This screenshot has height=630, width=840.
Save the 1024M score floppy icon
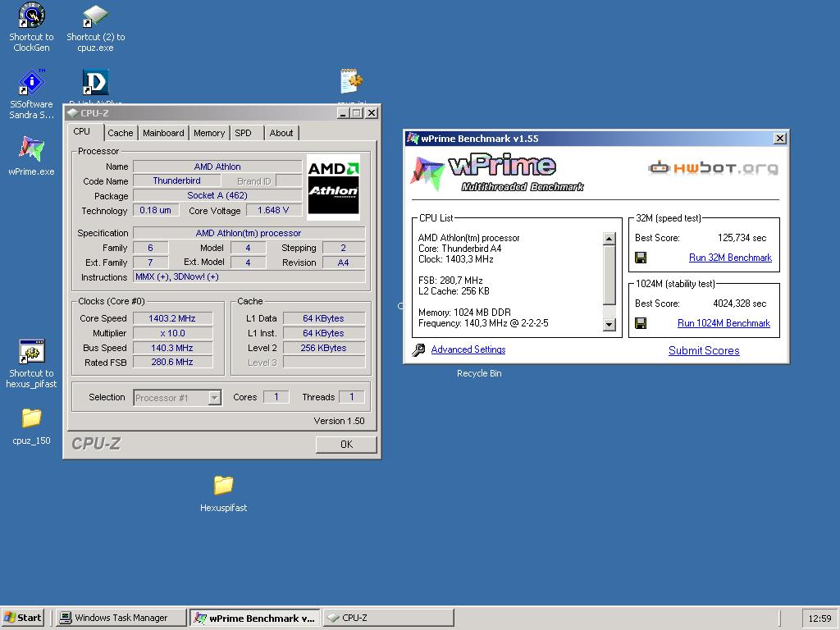pyautogui.click(x=640, y=323)
